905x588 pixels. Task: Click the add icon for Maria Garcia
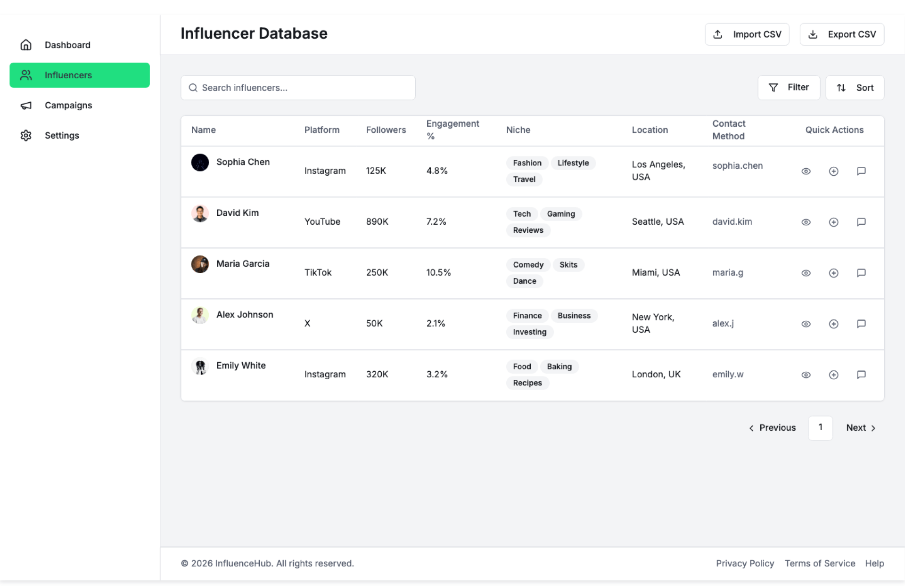833,273
